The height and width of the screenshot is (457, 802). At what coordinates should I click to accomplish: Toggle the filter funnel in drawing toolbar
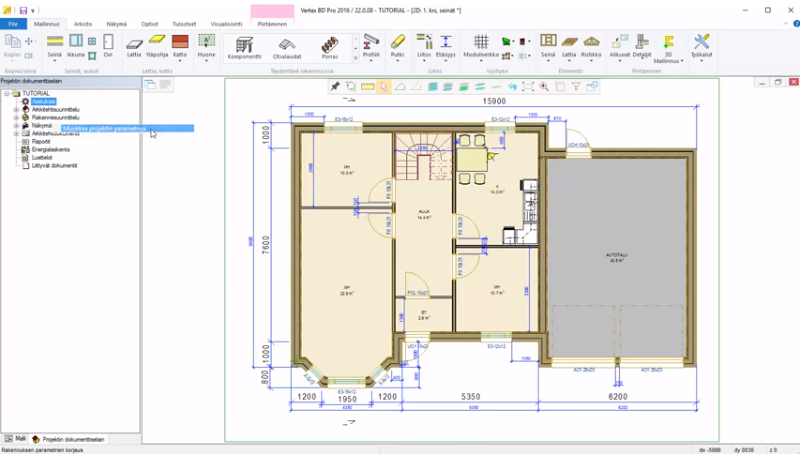pyautogui.click(x=576, y=87)
